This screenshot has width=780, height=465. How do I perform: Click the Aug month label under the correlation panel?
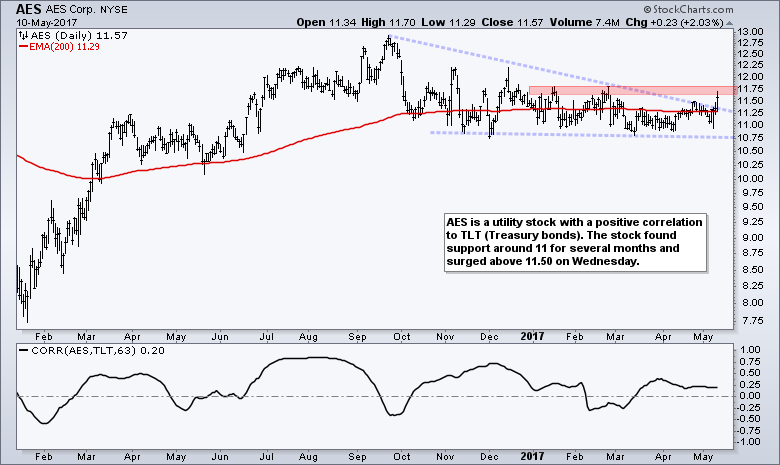[x=308, y=457]
